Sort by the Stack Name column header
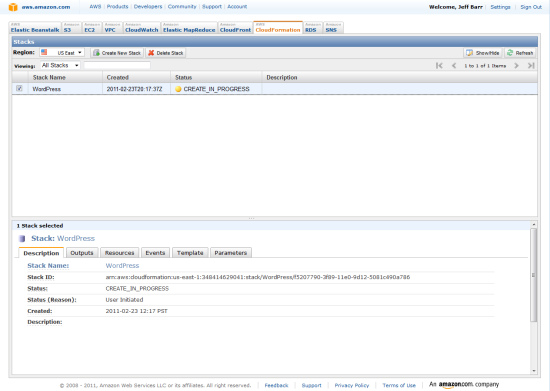The image size is (550, 391). [65, 77]
